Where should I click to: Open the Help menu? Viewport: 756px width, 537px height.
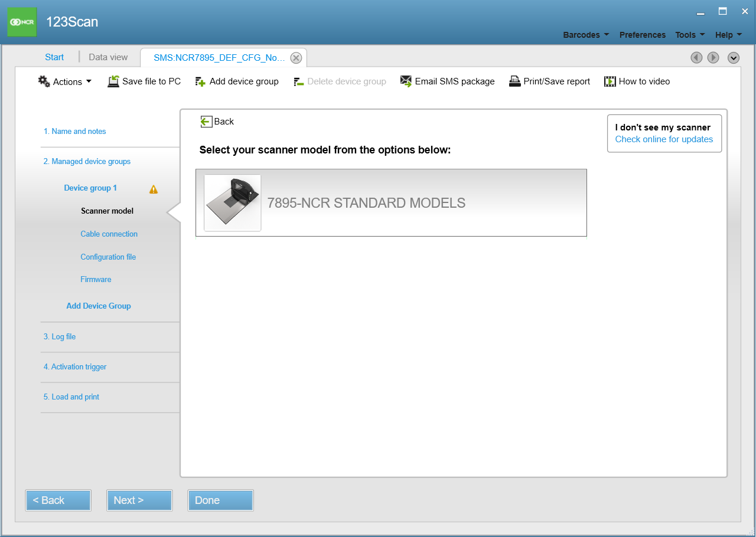pyautogui.click(x=728, y=35)
